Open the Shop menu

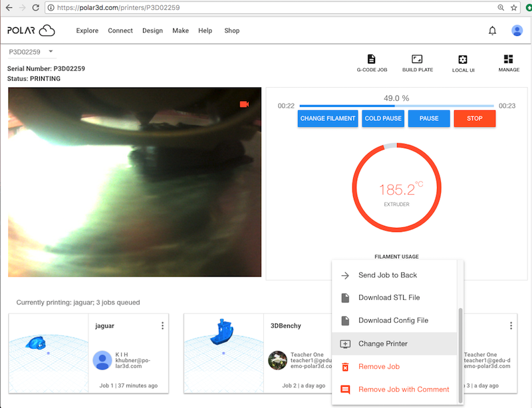click(x=231, y=31)
